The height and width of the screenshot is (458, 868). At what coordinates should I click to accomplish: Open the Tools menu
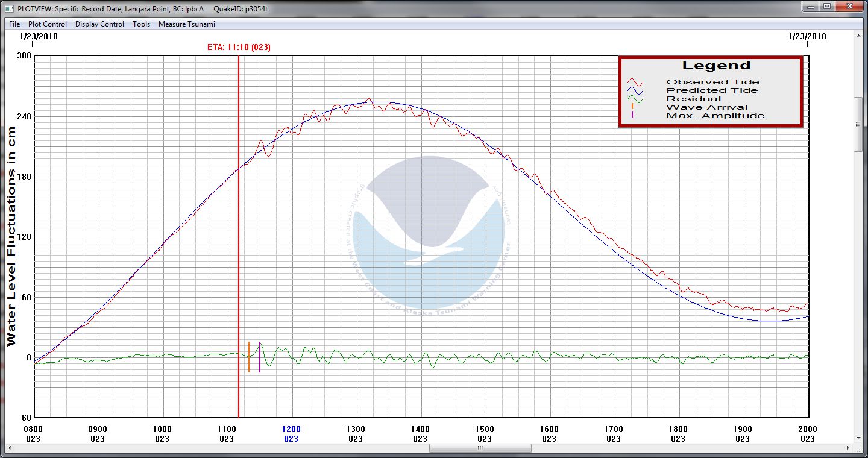141,24
